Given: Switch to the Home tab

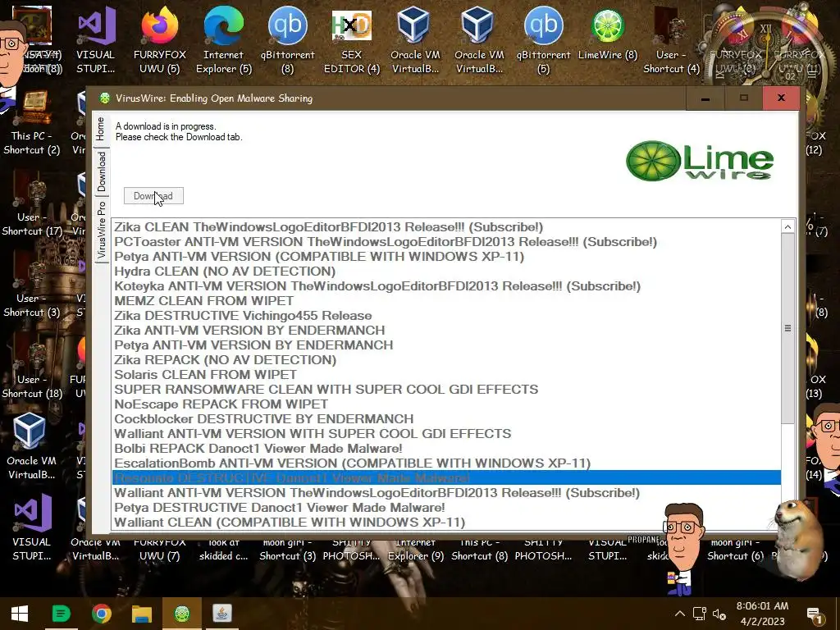Looking at the screenshot, I should 101,129.
